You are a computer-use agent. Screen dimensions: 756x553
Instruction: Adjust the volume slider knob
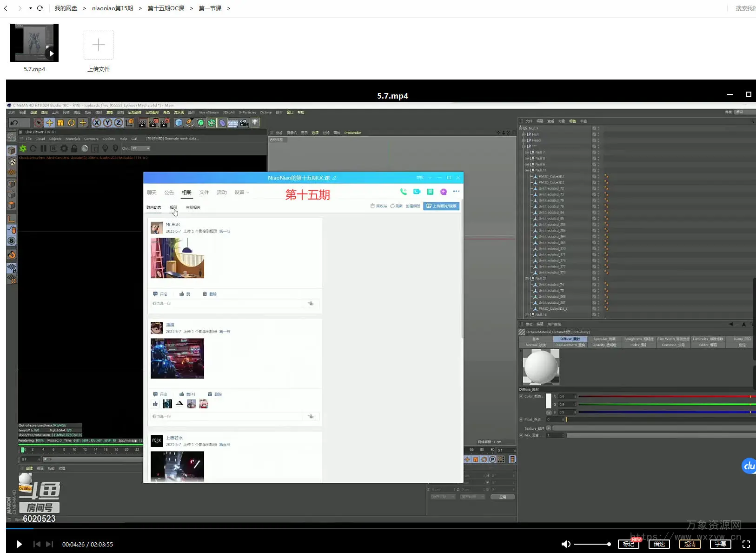tap(609, 544)
